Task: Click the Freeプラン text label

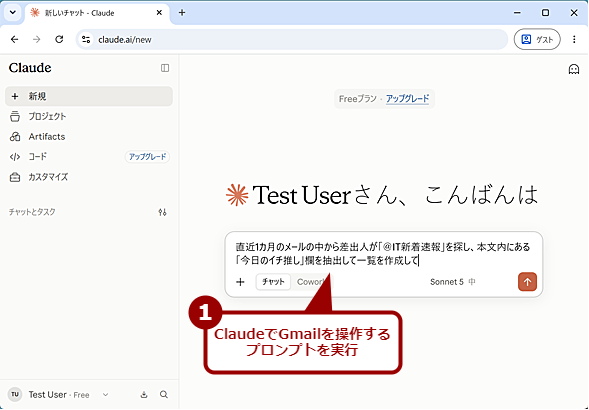Action: click(357, 99)
